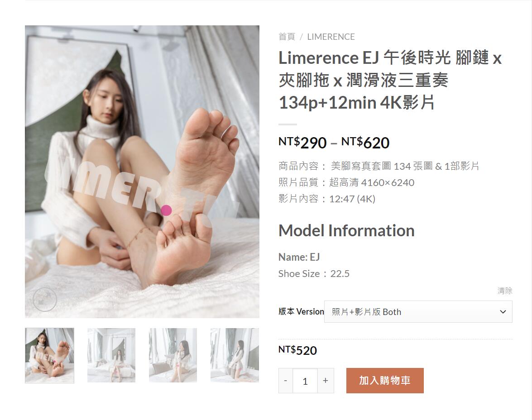Viewport: 532px width, 420px height.
Task: Go to 首頁 home breadcrumb
Action: (287, 37)
